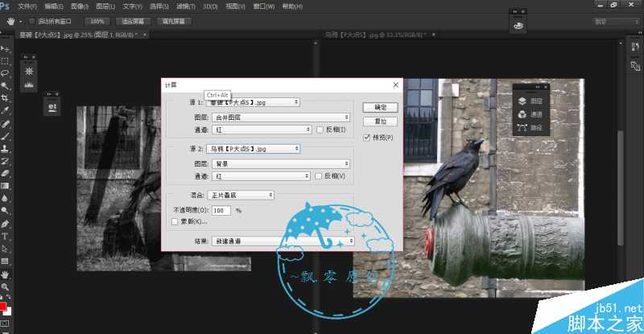Screen dimensions: 644x334
Task: Open the Window 窗口(W) menu
Action: pyautogui.click(x=264, y=6)
